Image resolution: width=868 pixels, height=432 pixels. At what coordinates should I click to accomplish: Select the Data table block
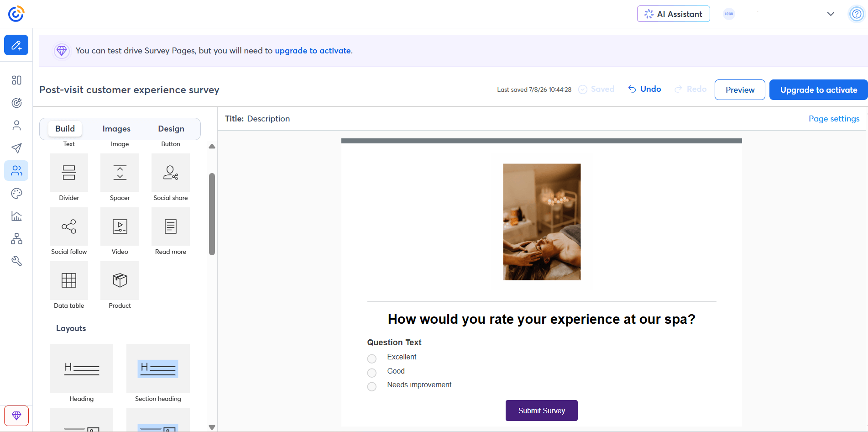[x=69, y=280]
